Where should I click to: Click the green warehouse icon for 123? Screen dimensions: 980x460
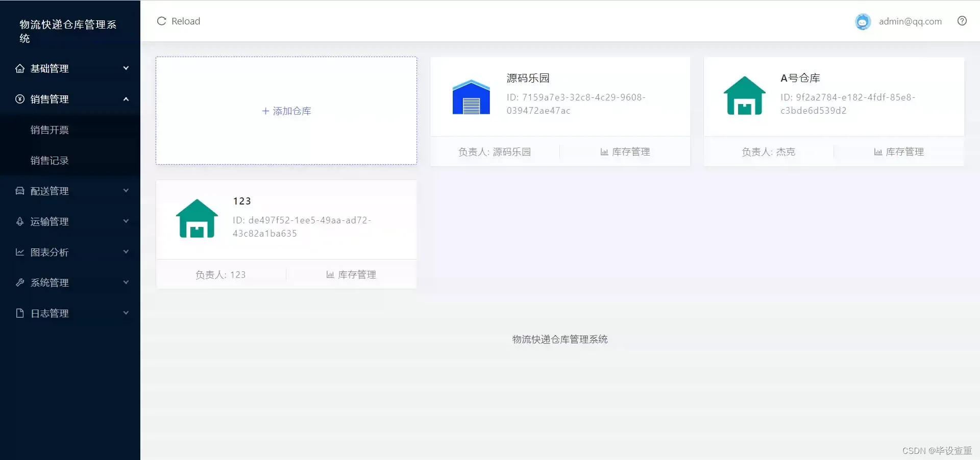(197, 219)
